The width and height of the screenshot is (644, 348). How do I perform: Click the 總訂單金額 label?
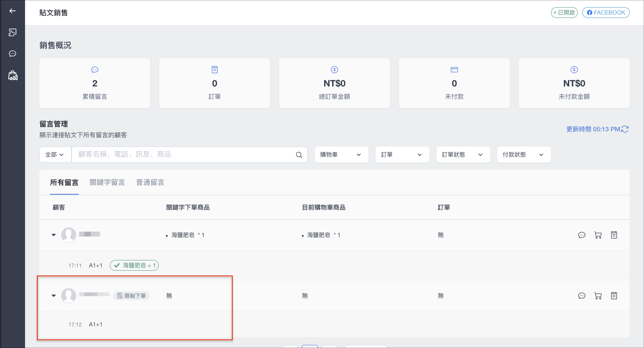pyautogui.click(x=334, y=97)
